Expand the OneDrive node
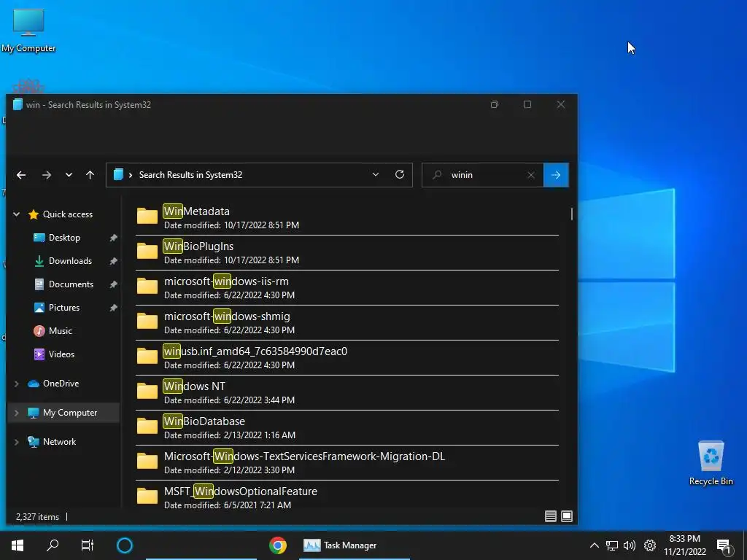The width and height of the screenshot is (747, 560). pos(16,384)
